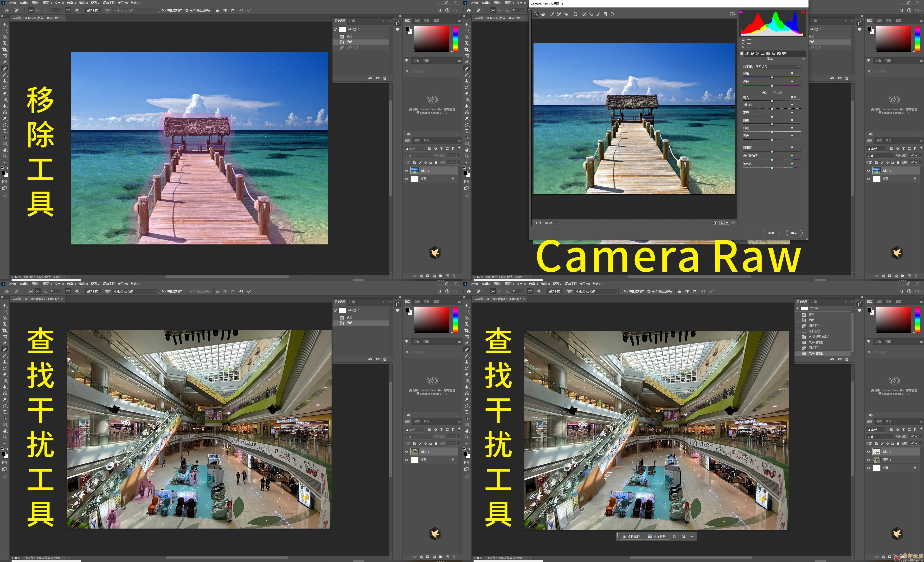This screenshot has height=562, width=924.
Task: Open the Tone Curve panel in Camera Raw
Action: [747, 54]
